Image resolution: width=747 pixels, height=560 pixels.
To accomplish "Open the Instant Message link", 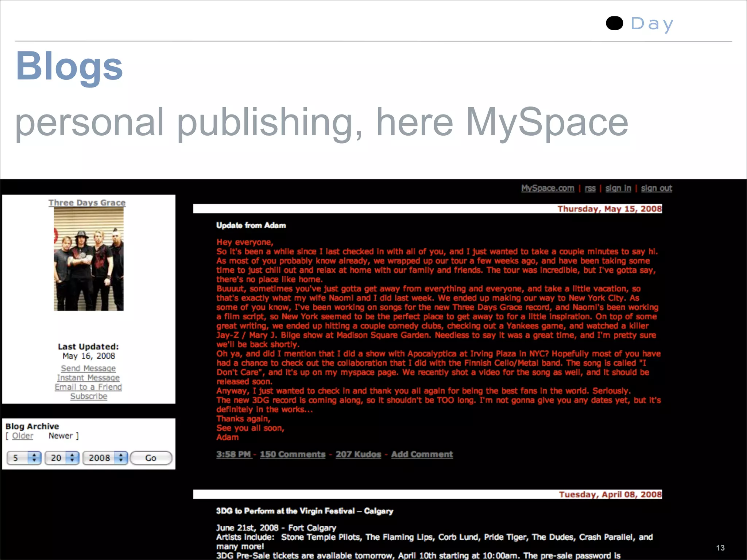I will tap(88, 378).
